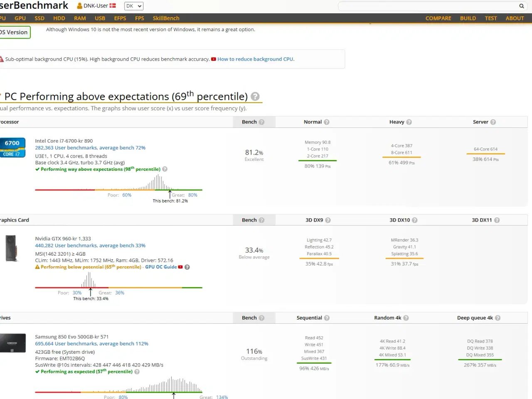532x399 pixels.
Task: Click help icon next to Drives Bench header
Action: click(x=261, y=318)
